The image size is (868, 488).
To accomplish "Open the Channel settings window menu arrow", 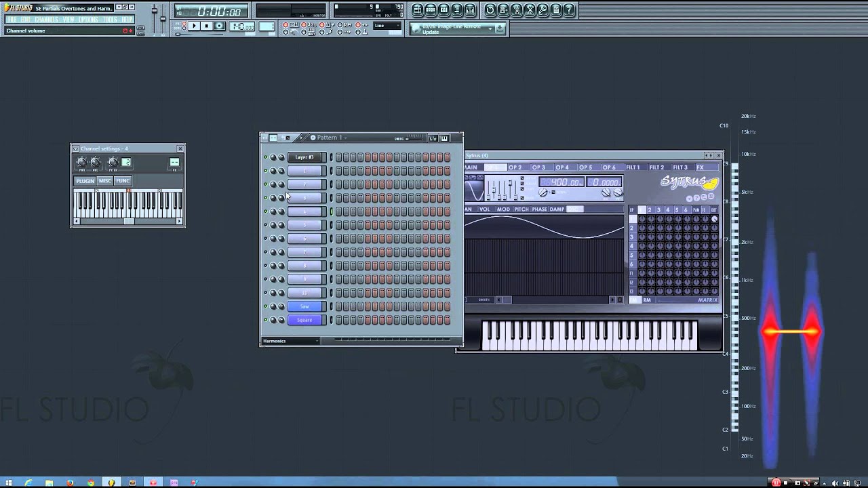I will (x=75, y=148).
